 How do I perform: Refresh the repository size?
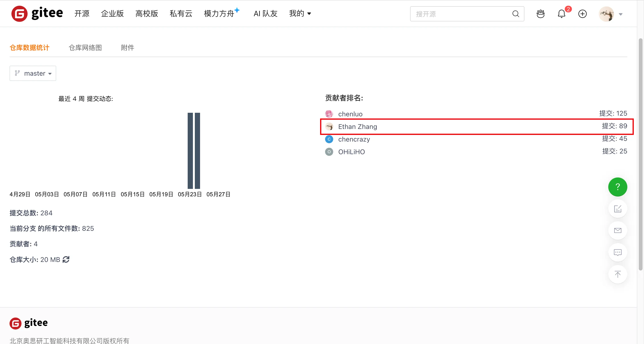point(66,259)
